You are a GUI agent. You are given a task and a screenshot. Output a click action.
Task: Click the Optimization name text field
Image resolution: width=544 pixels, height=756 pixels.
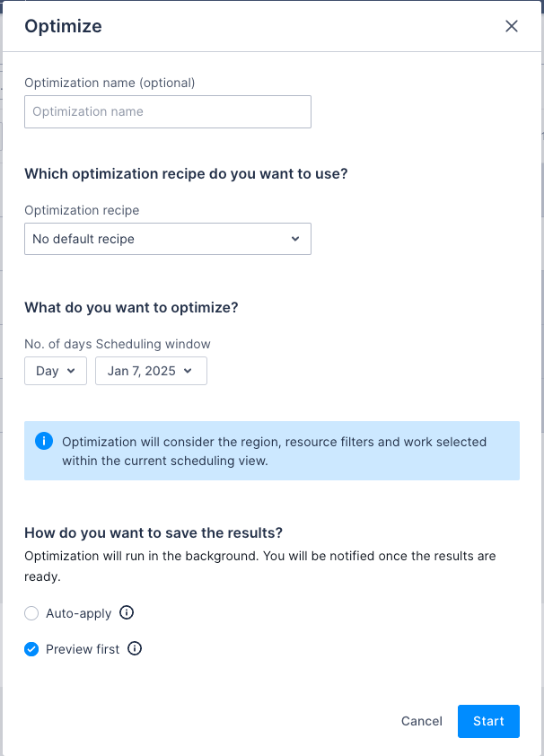(x=168, y=111)
